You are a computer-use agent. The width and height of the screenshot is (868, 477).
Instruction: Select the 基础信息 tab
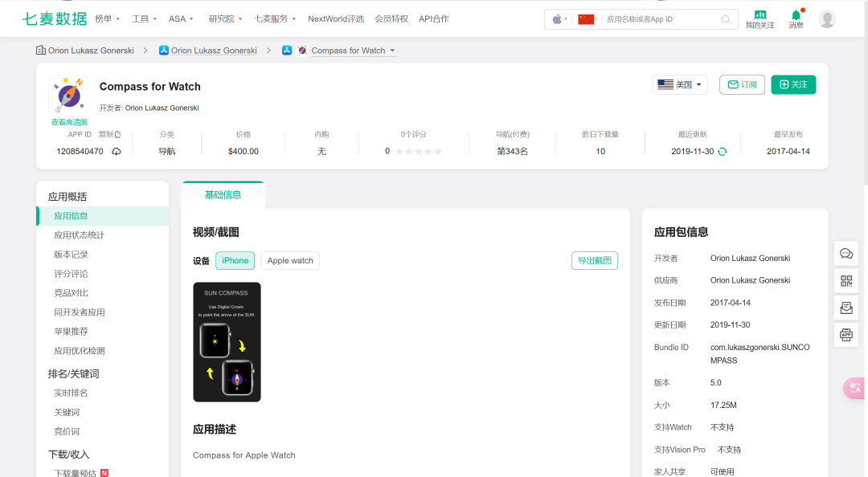pos(223,195)
